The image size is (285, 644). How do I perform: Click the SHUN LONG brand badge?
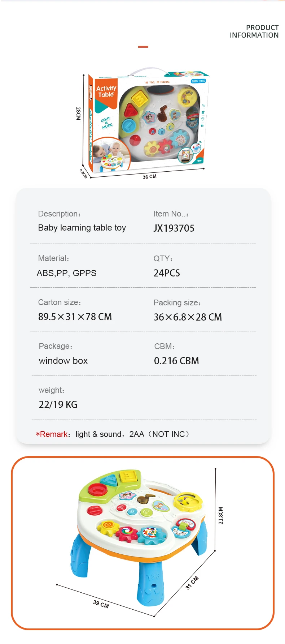pyautogui.click(x=198, y=81)
